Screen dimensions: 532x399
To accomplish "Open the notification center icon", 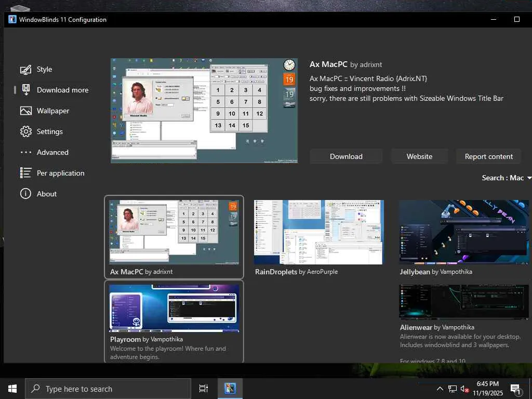I will click(516, 389).
